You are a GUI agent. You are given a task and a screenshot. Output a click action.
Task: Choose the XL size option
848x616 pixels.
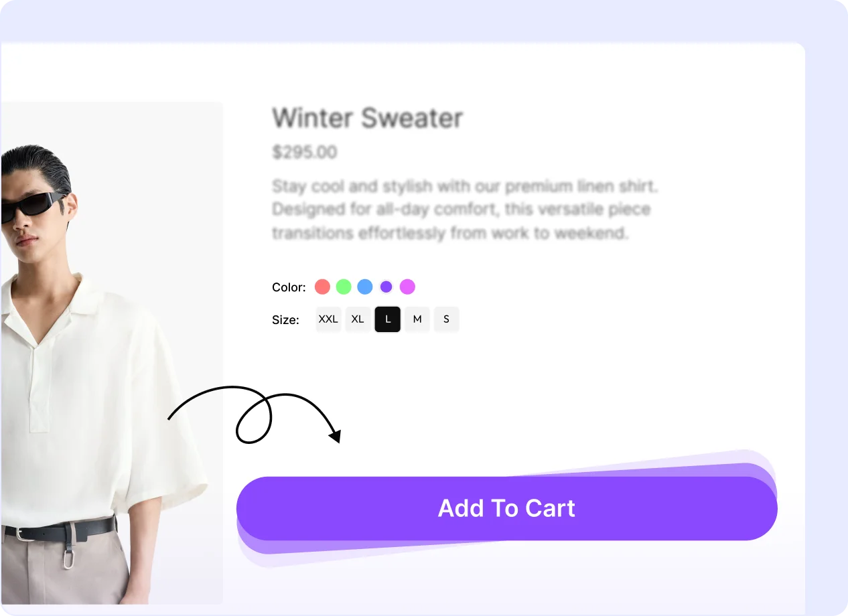[x=358, y=319]
